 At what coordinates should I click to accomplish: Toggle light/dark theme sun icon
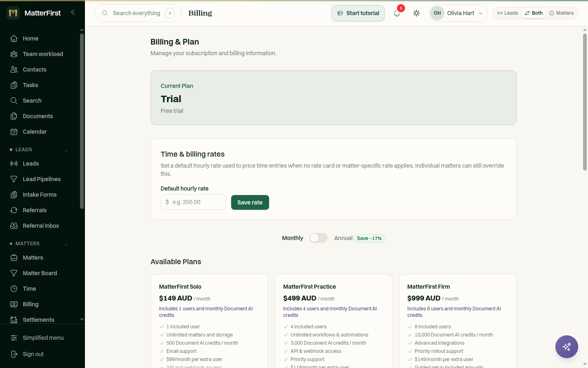coord(416,13)
